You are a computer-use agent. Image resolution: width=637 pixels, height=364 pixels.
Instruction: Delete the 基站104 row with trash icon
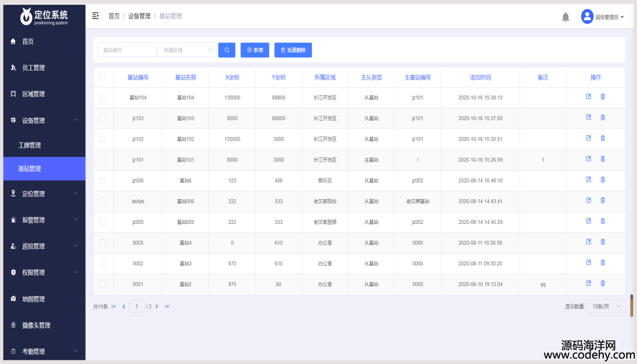pyautogui.click(x=603, y=96)
